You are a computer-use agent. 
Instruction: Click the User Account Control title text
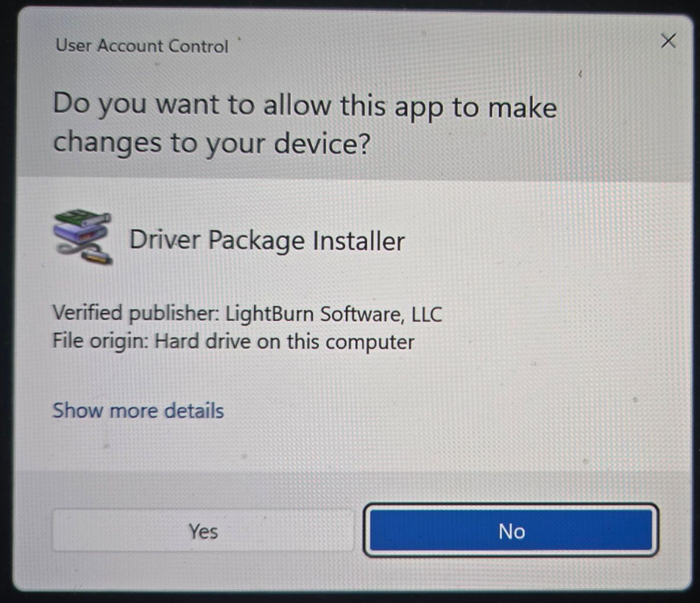click(142, 46)
